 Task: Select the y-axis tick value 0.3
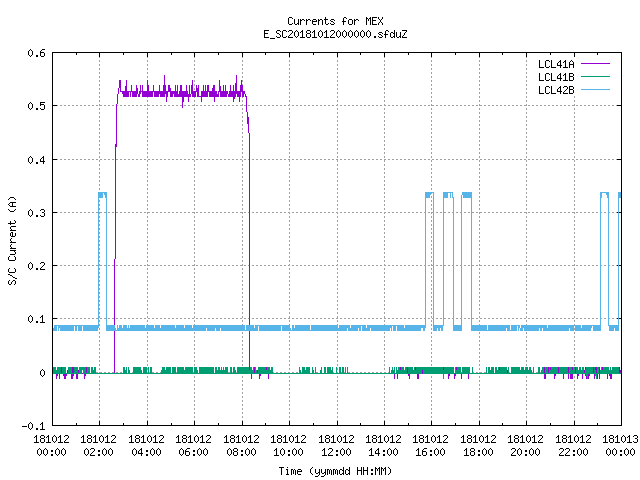click(x=36, y=213)
